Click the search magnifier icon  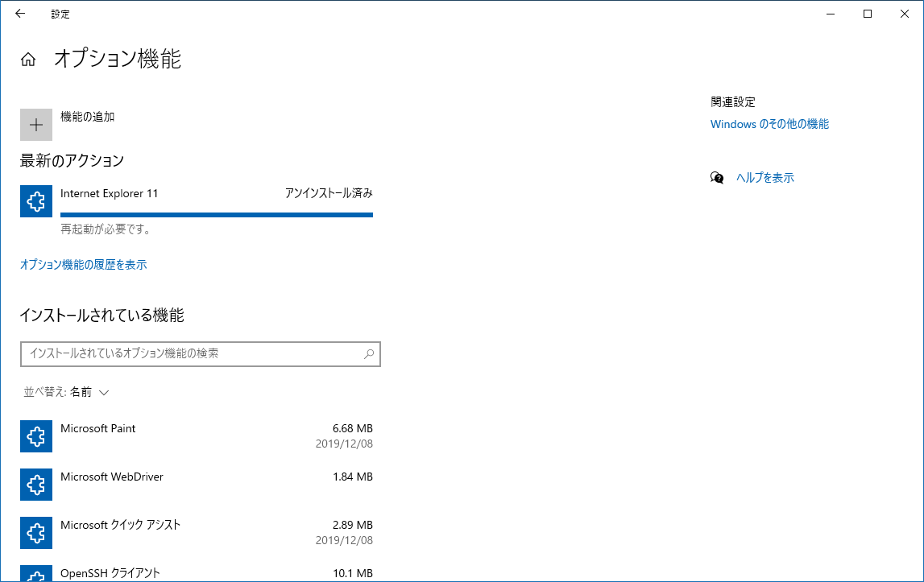click(x=369, y=354)
